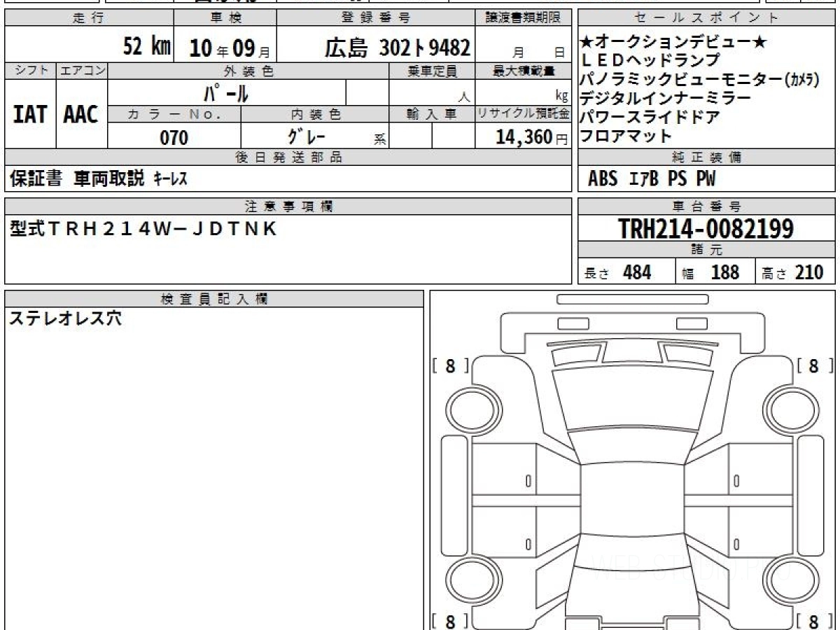This screenshot has width=840, height=630.
Task: Click the 注意事項欄 heading
Action: (x=288, y=206)
